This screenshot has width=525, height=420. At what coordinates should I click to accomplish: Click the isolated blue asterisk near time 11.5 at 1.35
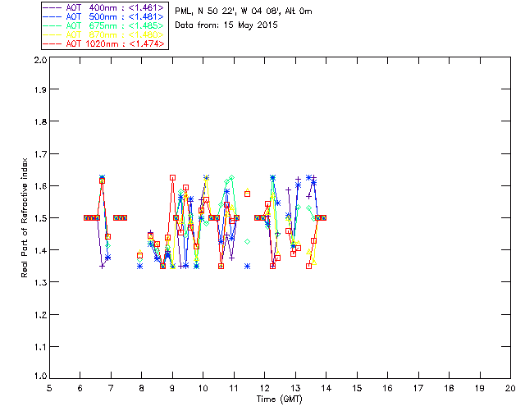point(248,267)
